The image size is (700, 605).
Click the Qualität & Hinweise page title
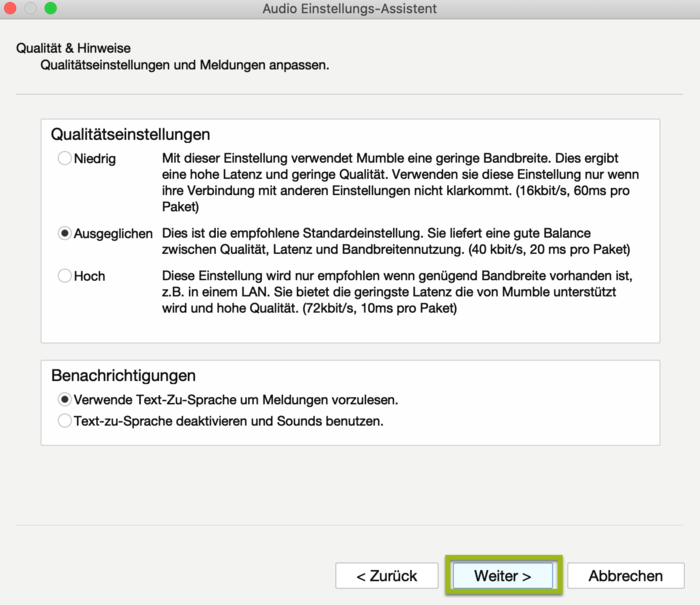(x=73, y=48)
